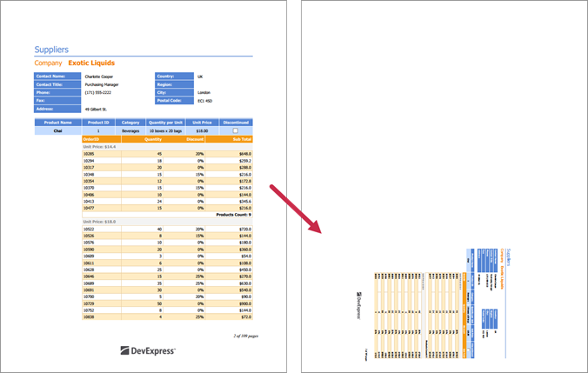Click the DevExpress logo in page footer
This screenshot has width=588, height=373.
pyautogui.click(x=148, y=351)
